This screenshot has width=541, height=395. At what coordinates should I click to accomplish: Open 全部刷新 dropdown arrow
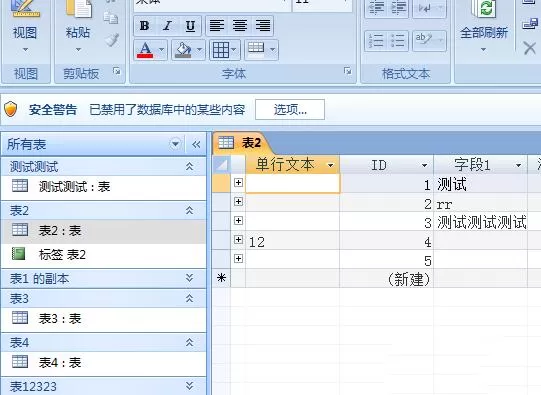(483, 50)
